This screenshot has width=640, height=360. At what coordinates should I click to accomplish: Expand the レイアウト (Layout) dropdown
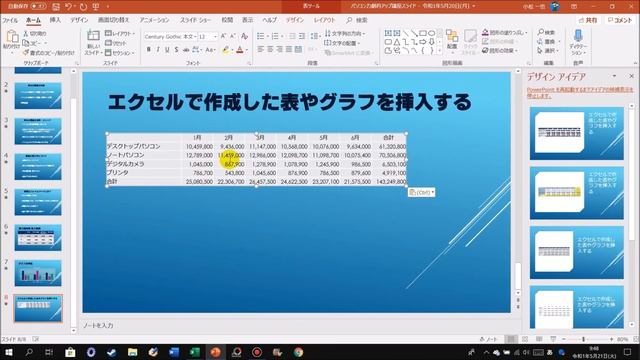tap(120, 33)
